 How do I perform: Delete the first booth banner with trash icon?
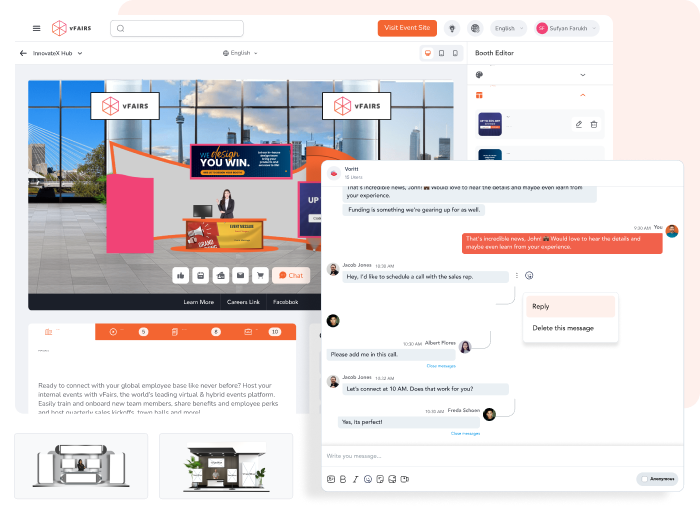pyautogui.click(x=593, y=124)
